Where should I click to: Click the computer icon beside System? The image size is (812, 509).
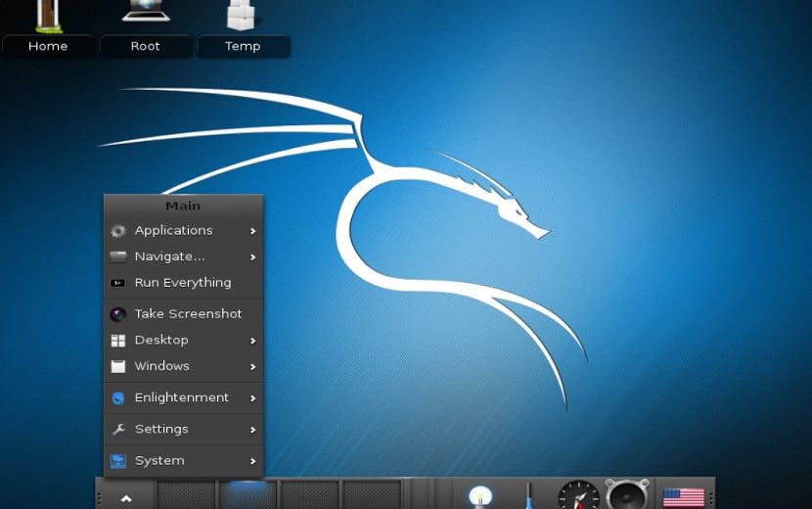point(118,461)
